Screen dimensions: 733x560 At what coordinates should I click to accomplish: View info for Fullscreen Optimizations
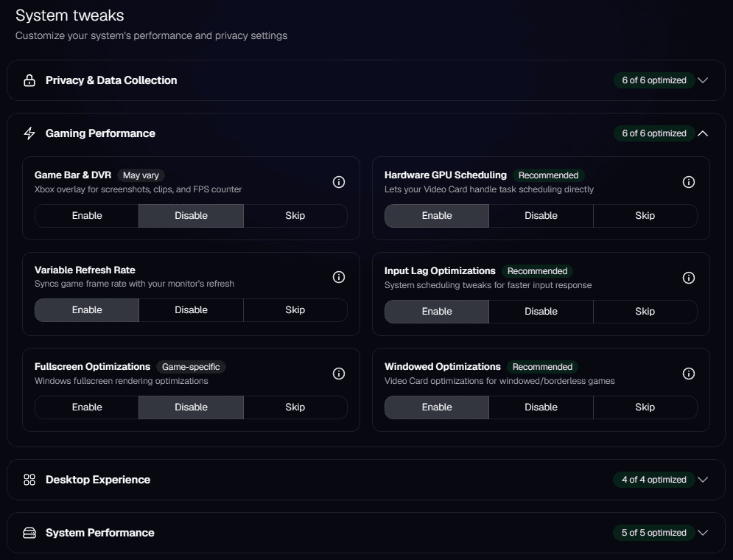pos(339,374)
